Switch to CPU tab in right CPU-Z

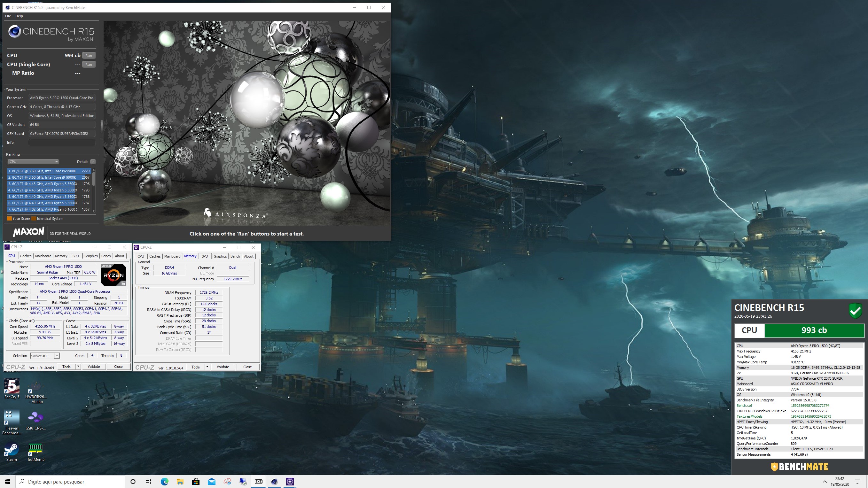tap(141, 256)
